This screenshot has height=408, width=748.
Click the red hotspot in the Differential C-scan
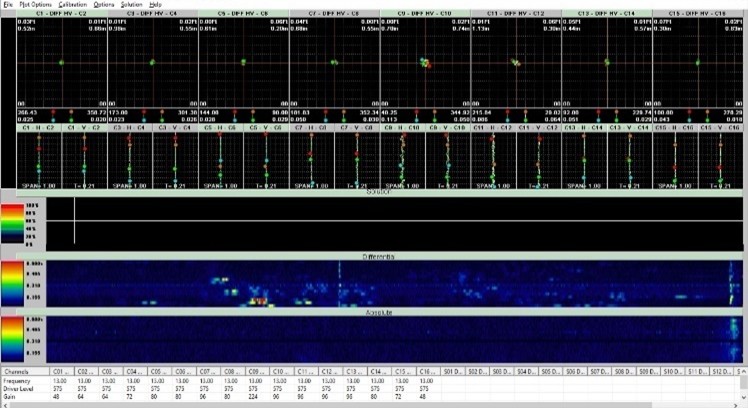click(x=258, y=300)
